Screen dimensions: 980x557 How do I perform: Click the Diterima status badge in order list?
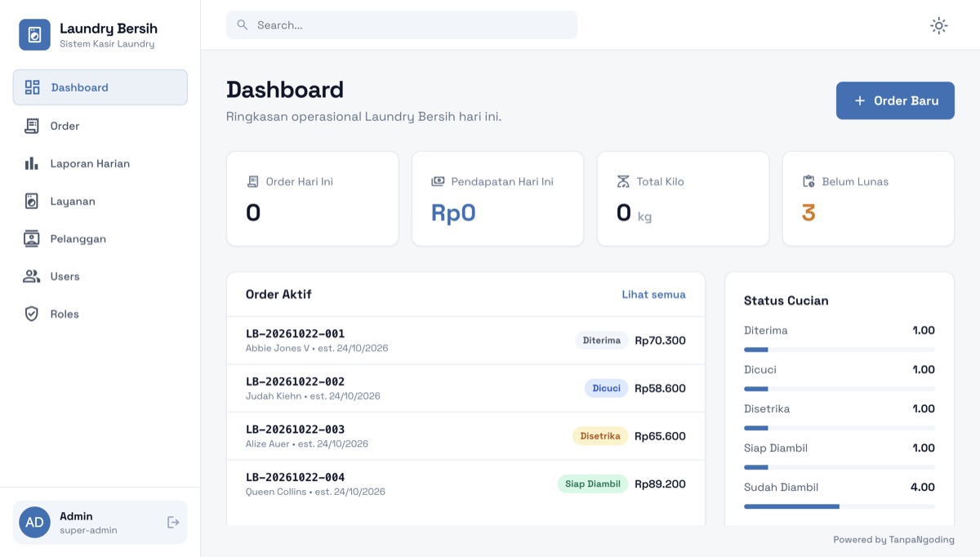[x=602, y=341]
